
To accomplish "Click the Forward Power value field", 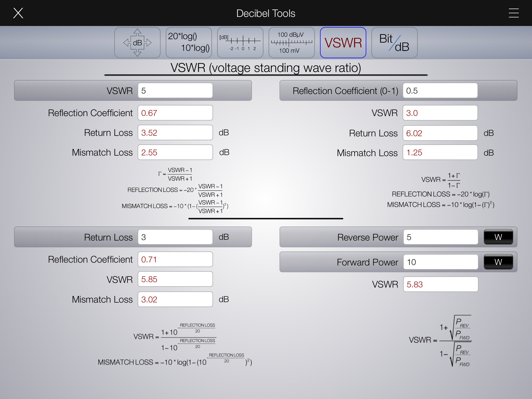I will point(441,262).
